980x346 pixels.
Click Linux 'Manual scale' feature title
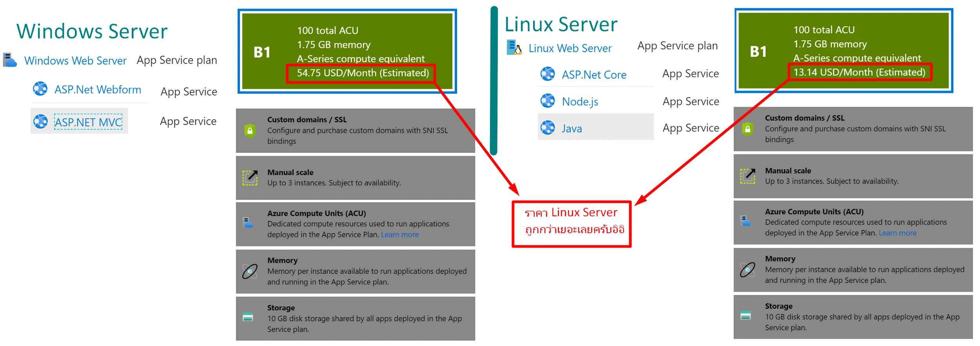pyautogui.click(x=788, y=171)
